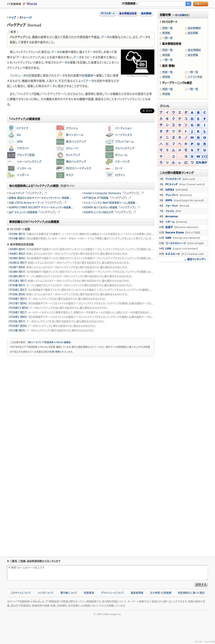Viewport: 215px width, 644px height.
Task: Open ワイルドカード ranking entry
Action: click(x=173, y=179)
